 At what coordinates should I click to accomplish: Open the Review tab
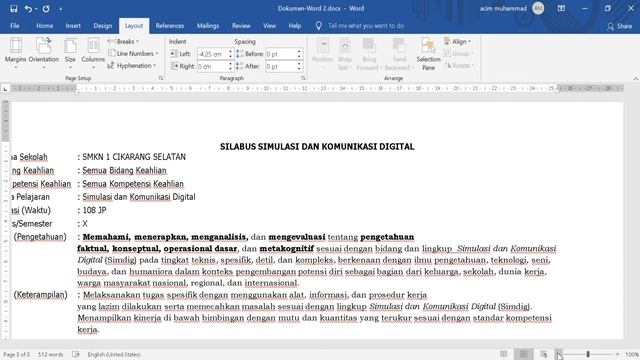(241, 26)
